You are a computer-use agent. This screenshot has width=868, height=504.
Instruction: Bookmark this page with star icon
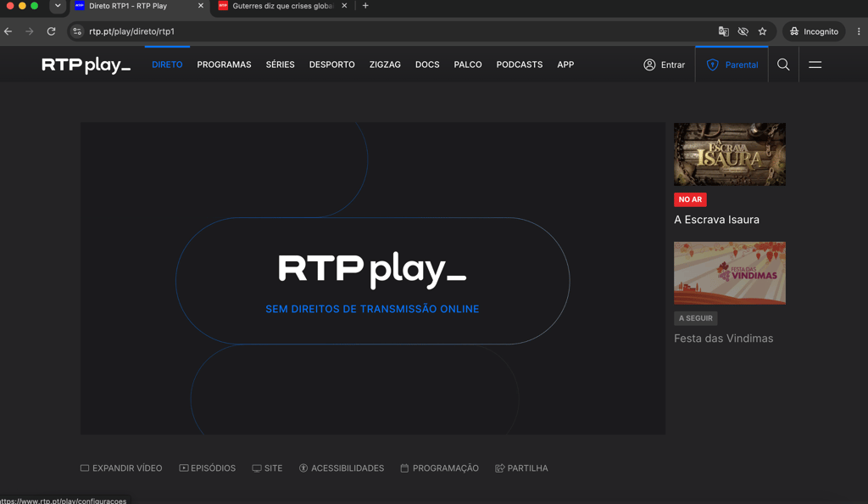(762, 31)
